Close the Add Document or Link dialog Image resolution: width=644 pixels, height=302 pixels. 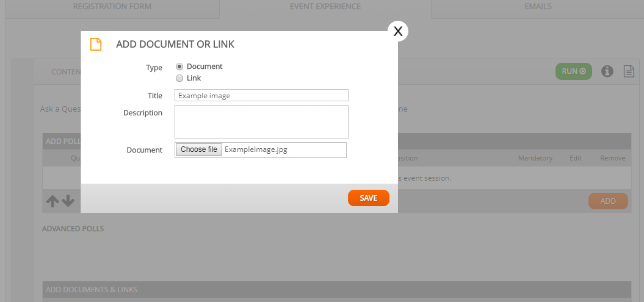click(397, 31)
